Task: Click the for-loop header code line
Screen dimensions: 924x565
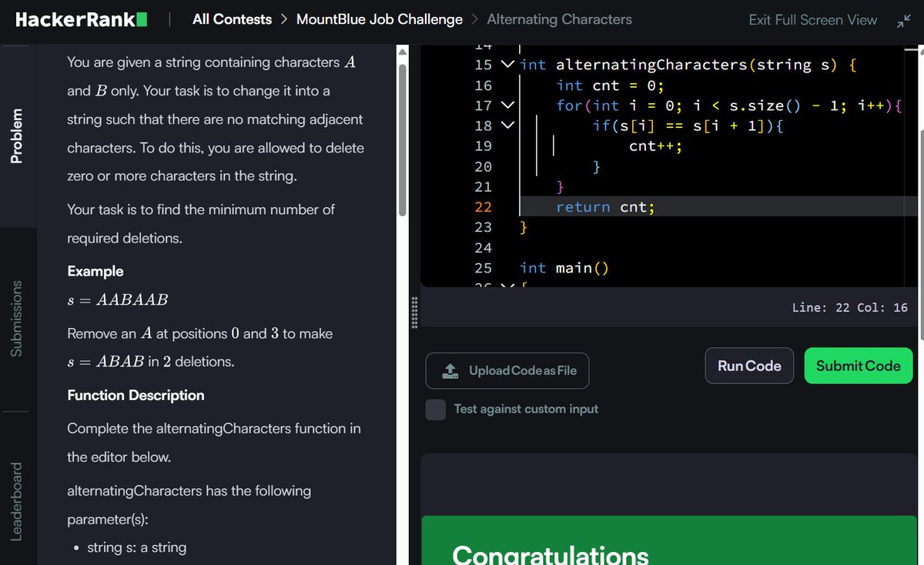Action: [x=728, y=105]
